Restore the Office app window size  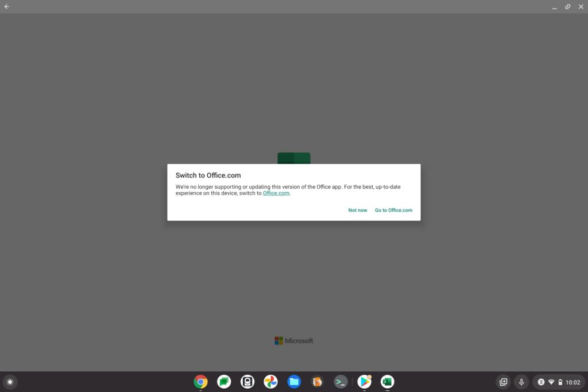click(568, 6)
